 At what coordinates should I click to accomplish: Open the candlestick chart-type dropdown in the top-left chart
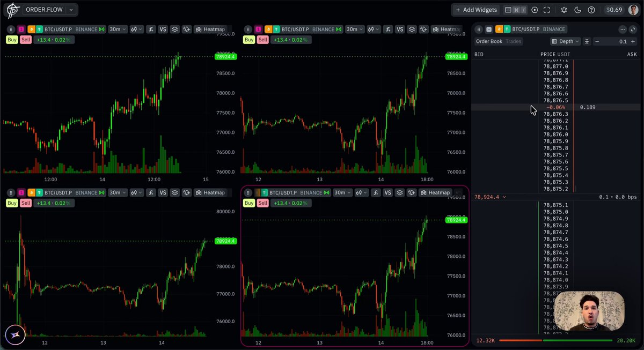coord(136,29)
